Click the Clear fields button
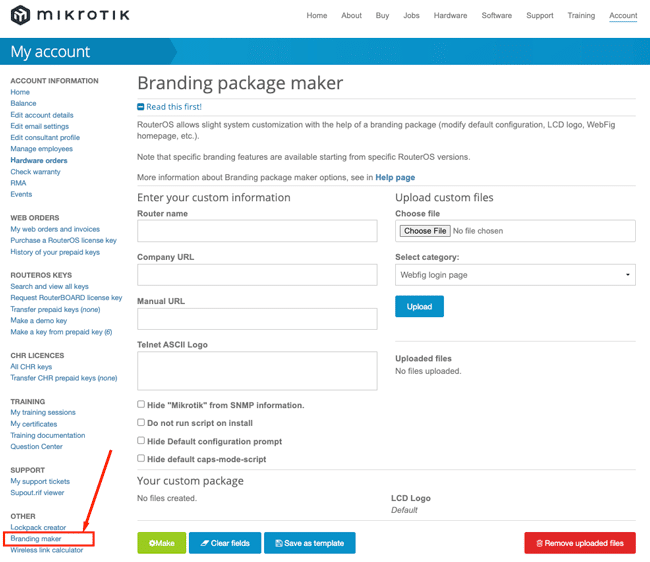Viewport: 650px width, 562px height. (x=225, y=543)
